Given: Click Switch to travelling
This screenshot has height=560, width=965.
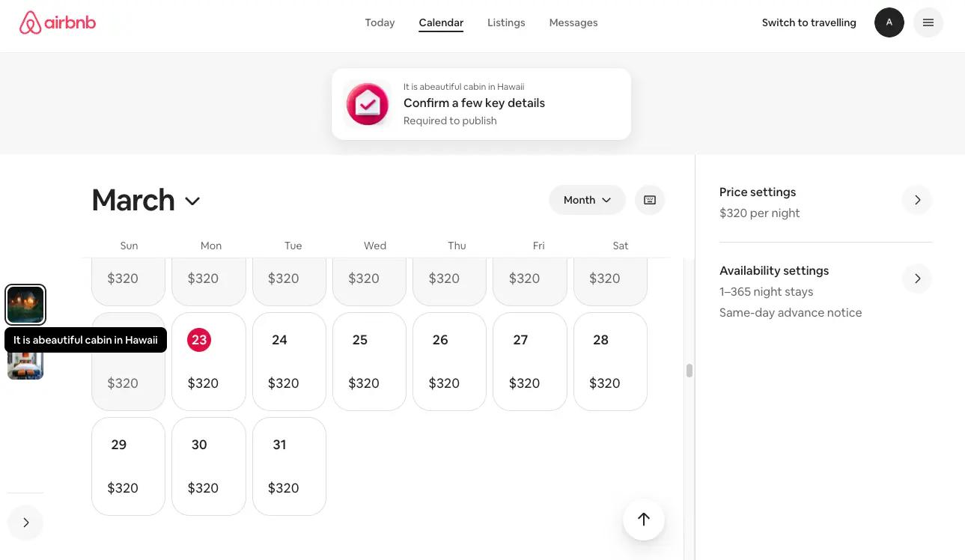Looking at the screenshot, I should (x=809, y=22).
